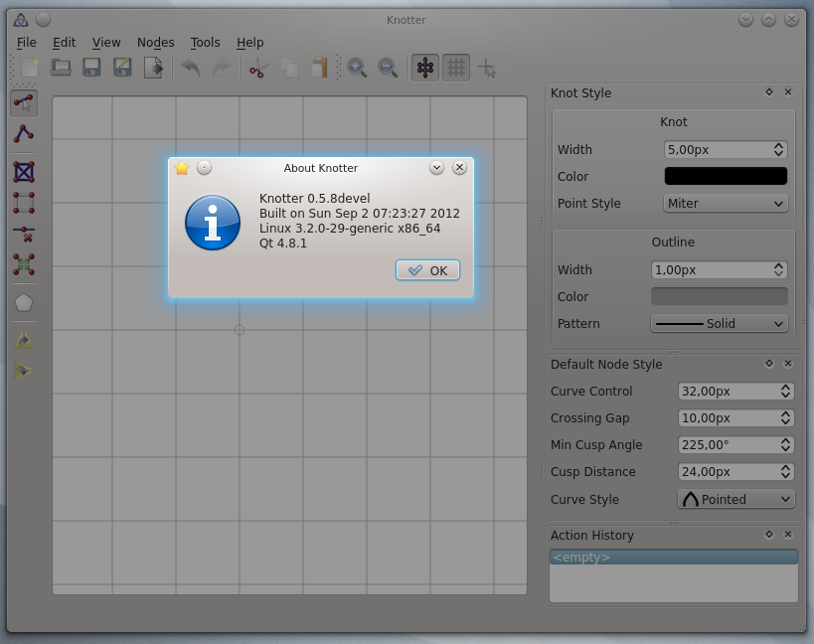Click the Redo arrow icon
The image size is (814, 644).
222,68
